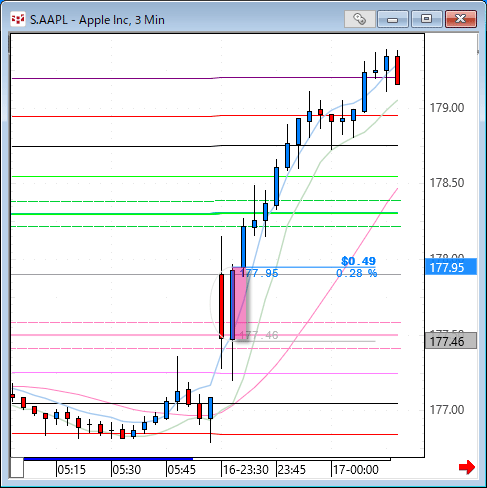Click the 177.00 price axis label

447,410
